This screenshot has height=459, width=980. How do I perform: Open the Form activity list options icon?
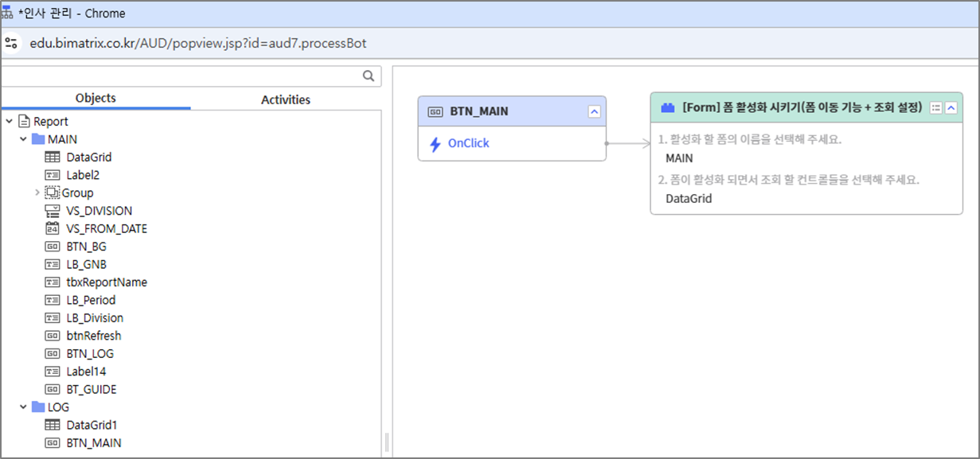(936, 107)
